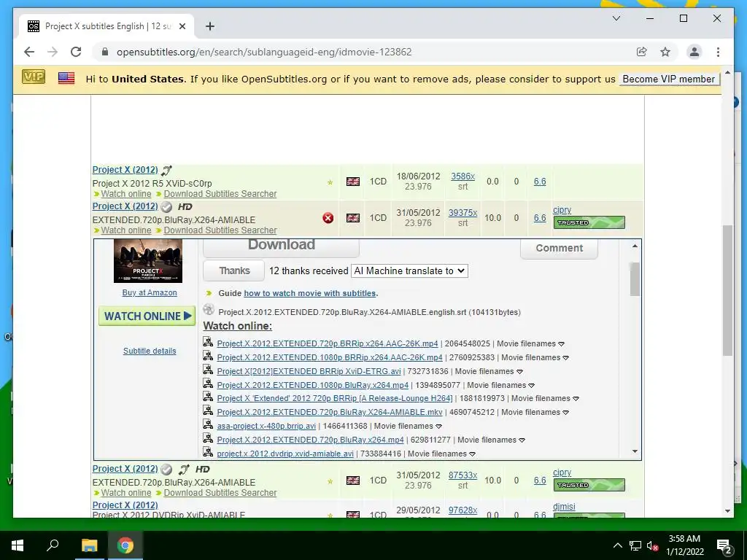Click inner panel scroll down arrow
Screen dimensions: 747x560
635,451
